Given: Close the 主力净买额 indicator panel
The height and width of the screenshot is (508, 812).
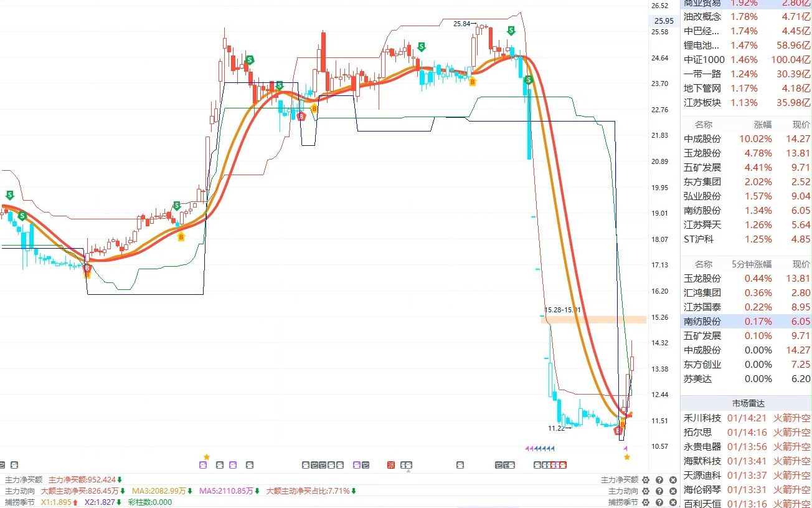Looking at the screenshot, I should pyautogui.click(x=673, y=480).
